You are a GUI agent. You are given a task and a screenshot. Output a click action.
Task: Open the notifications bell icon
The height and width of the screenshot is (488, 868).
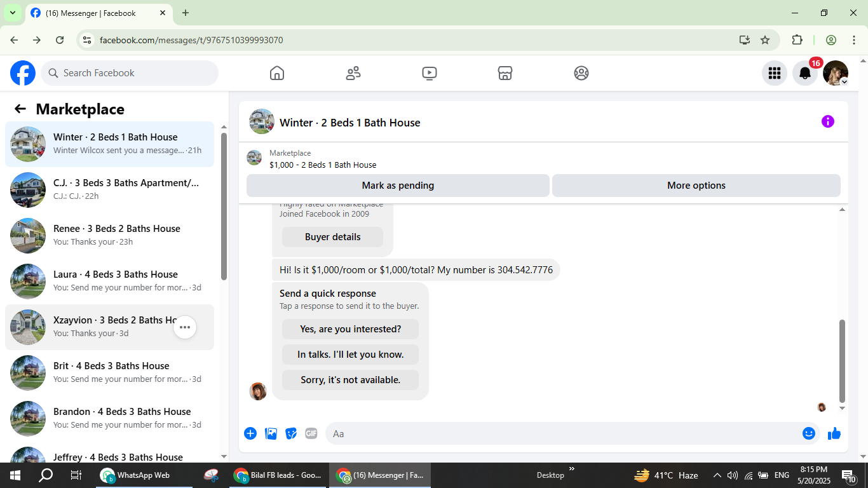tap(805, 73)
